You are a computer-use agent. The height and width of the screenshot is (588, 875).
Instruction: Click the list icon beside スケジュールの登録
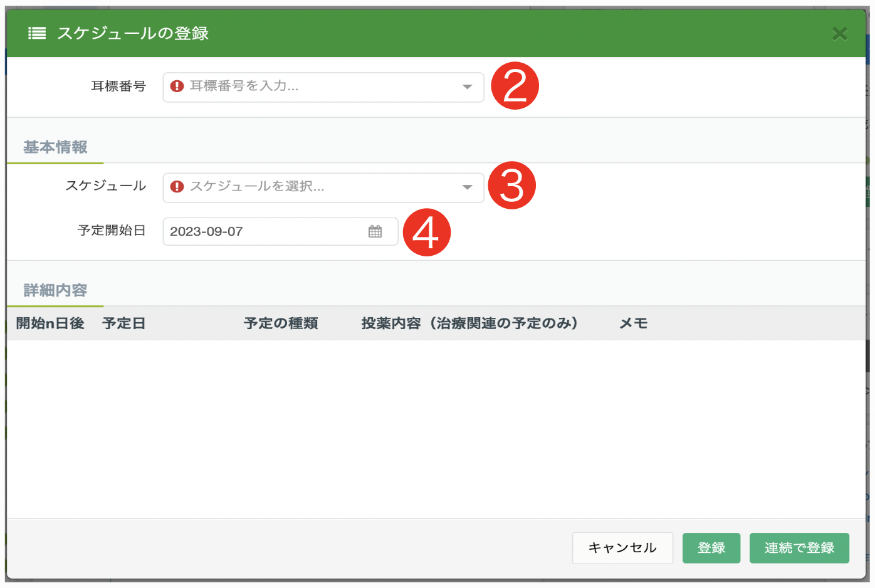click(x=37, y=33)
